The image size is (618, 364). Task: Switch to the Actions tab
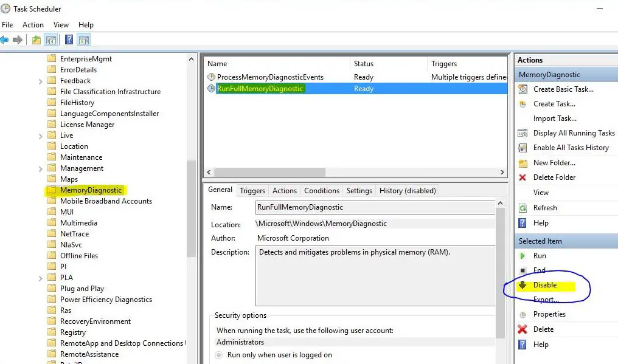(285, 191)
